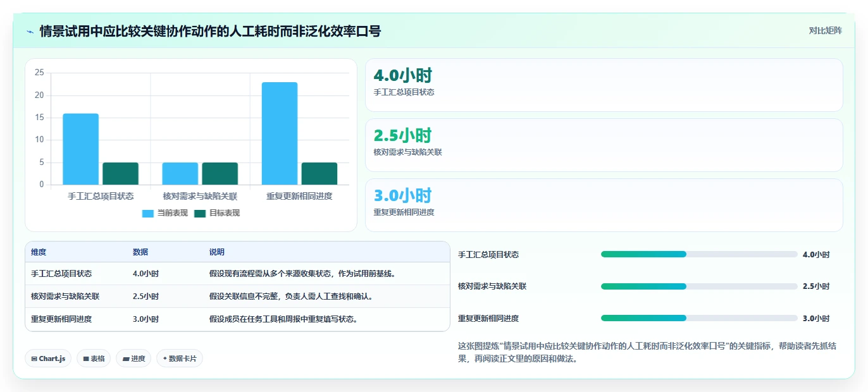Click the blue bar for 核对需求与缺陷关联

180,174
